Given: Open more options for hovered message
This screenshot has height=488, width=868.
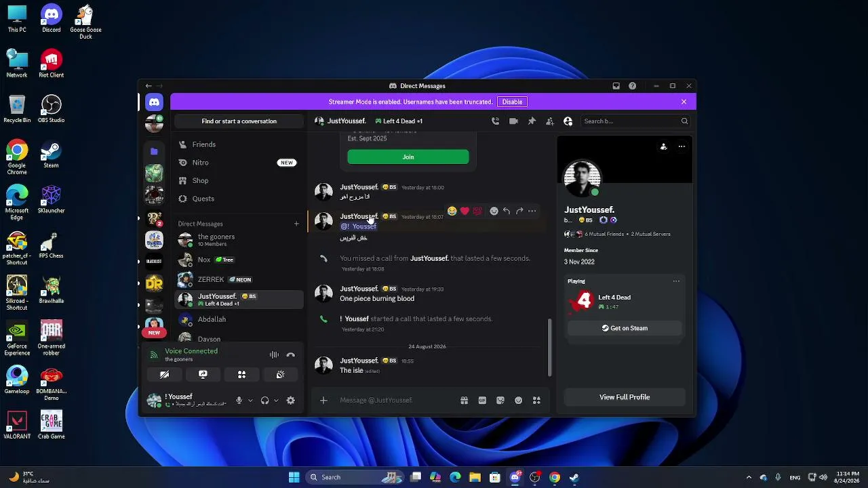Looking at the screenshot, I should (x=532, y=211).
